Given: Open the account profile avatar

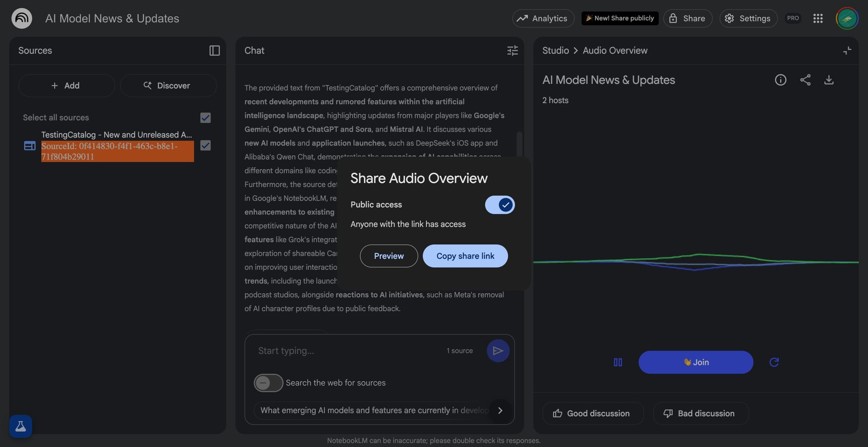Looking at the screenshot, I should pyautogui.click(x=847, y=18).
